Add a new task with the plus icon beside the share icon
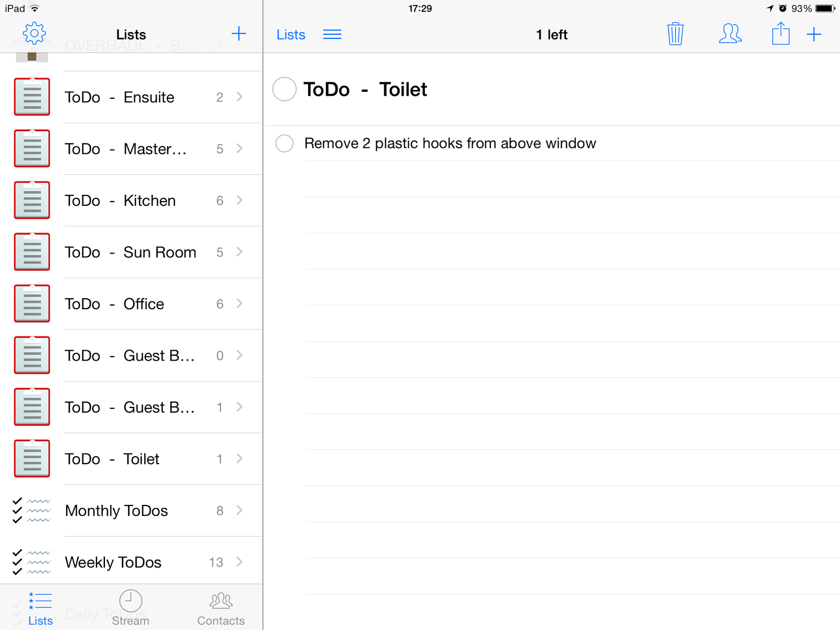Image resolution: width=840 pixels, height=630 pixels. click(814, 35)
